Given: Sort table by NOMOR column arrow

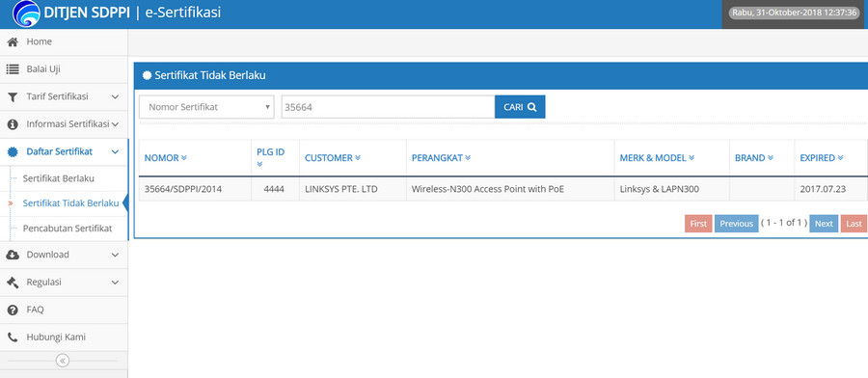Looking at the screenshot, I should coord(184,158).
